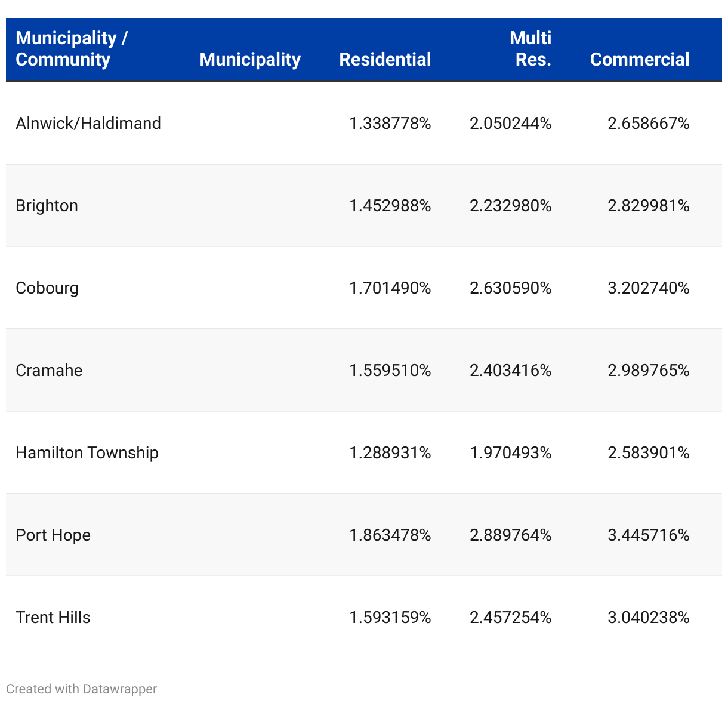Screen dimensions: 728x703
Task: Select the Alnwick/Haldimand row label
Action: point(88,124)
